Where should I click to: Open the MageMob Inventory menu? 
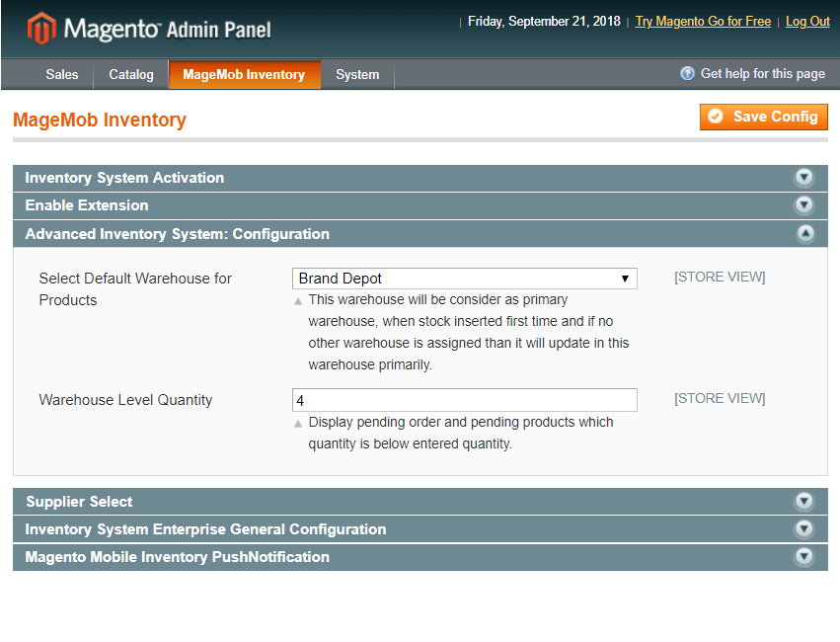click(x=244, y=74)
